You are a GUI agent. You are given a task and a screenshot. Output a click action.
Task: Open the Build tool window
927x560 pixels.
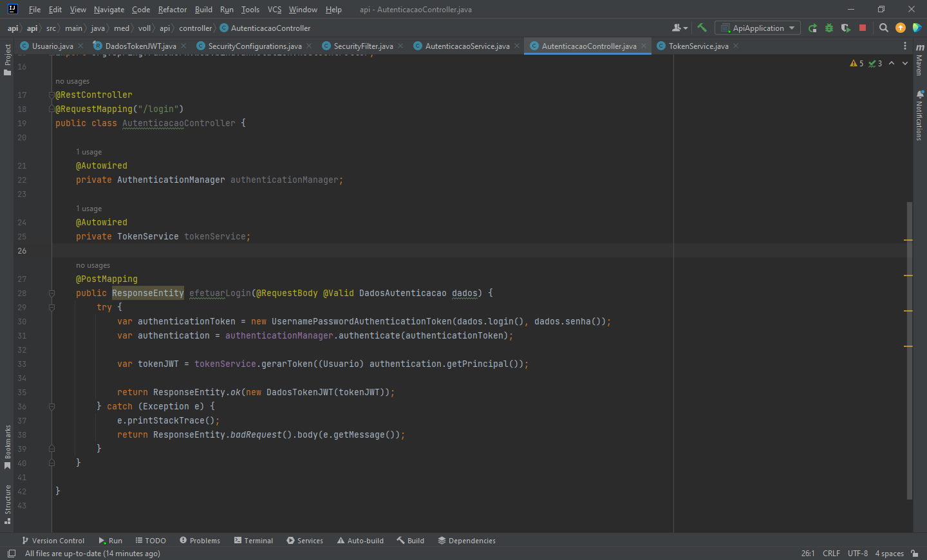coord(410,541)
